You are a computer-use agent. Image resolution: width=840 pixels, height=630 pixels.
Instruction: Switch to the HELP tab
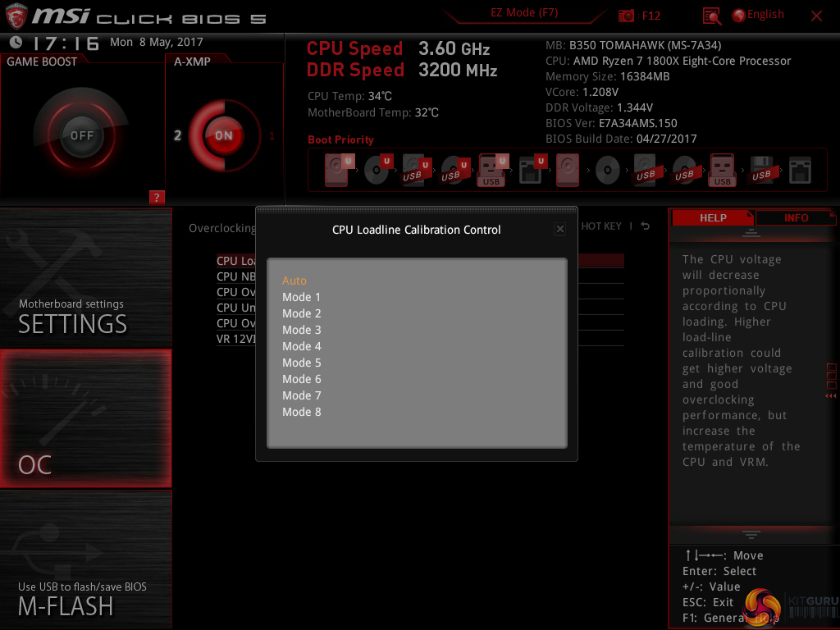pos(713,218)
